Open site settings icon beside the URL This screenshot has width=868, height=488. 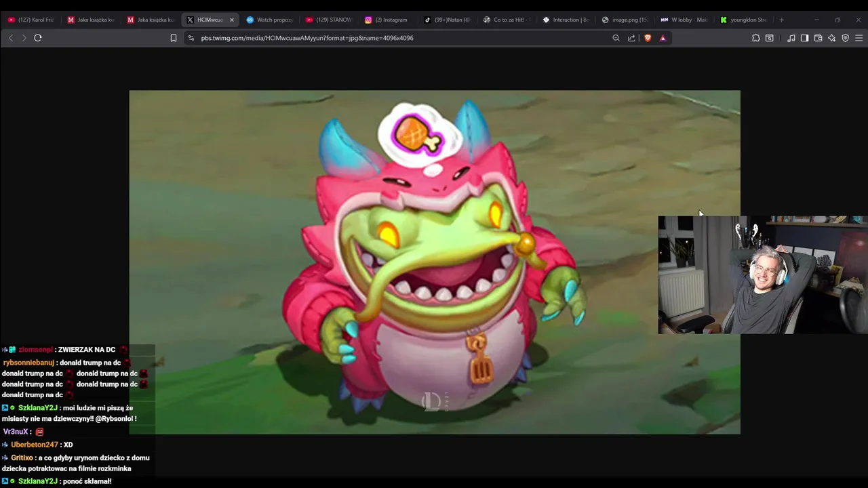[x=191, y=38]
